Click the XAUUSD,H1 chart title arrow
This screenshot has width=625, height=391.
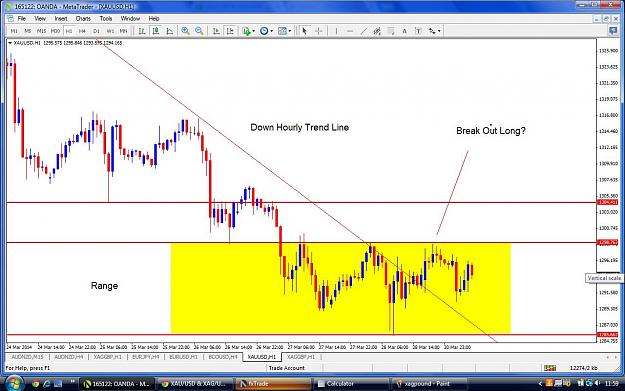pyautogui.click(x=10, y=43)
